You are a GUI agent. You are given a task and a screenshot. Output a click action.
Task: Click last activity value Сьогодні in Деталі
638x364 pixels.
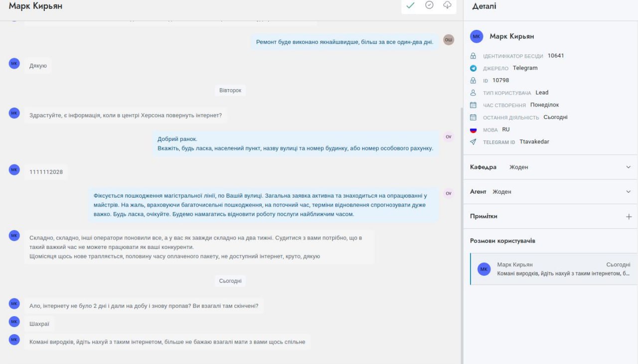[x=555, y=118]
